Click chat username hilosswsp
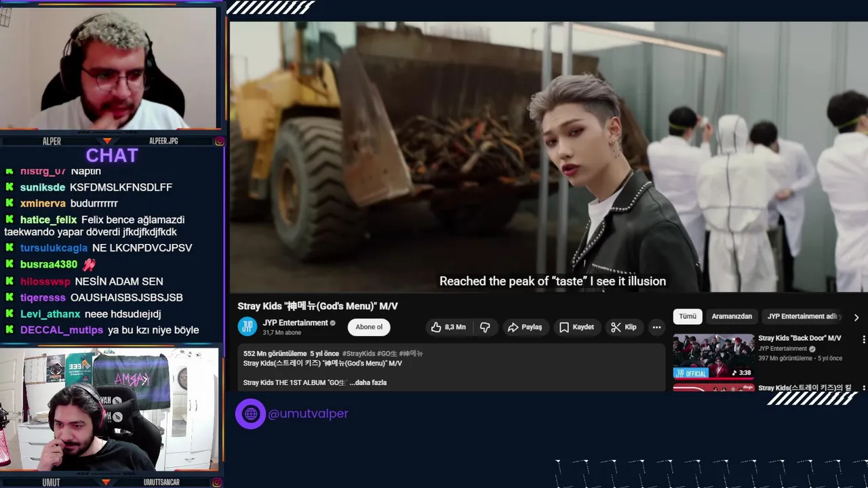Image resolution: width=868 pixels, height=488 pixels. [x=45, y=281]
